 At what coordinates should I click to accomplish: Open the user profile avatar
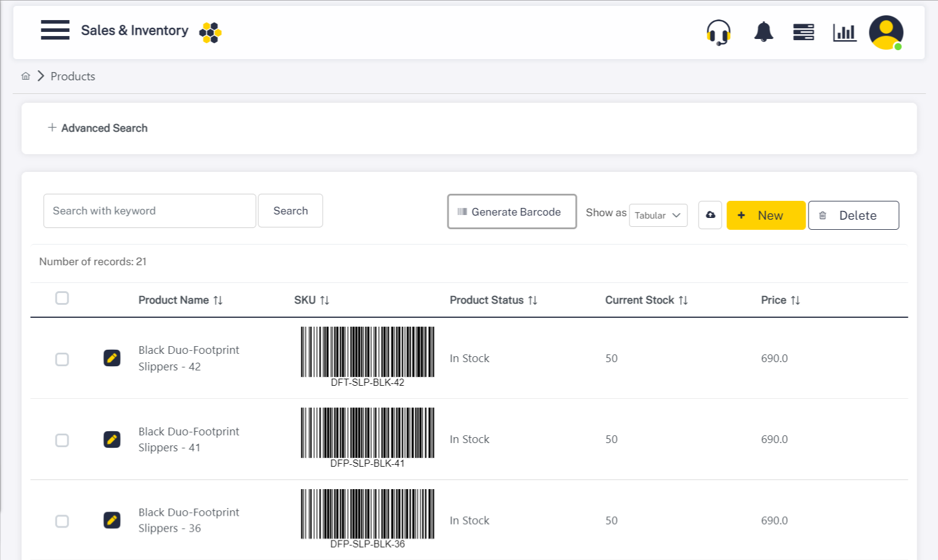coord(885,32)
